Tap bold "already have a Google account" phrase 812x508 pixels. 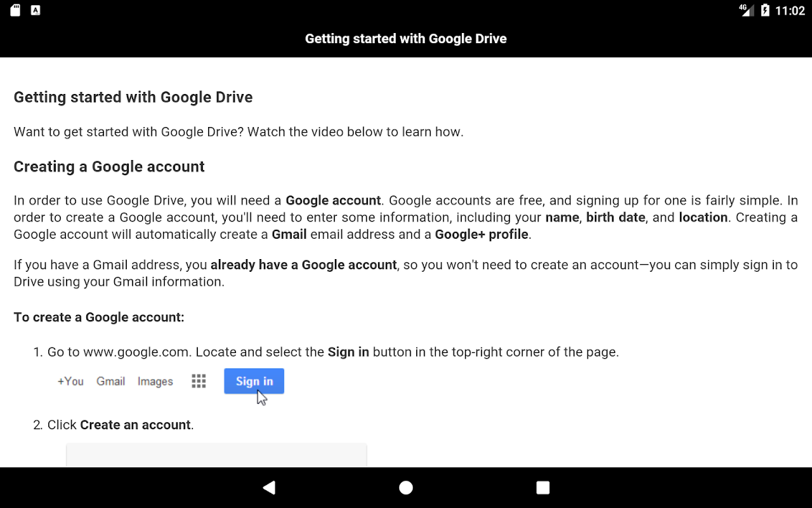pyautogui.click(x=304, y=265)
